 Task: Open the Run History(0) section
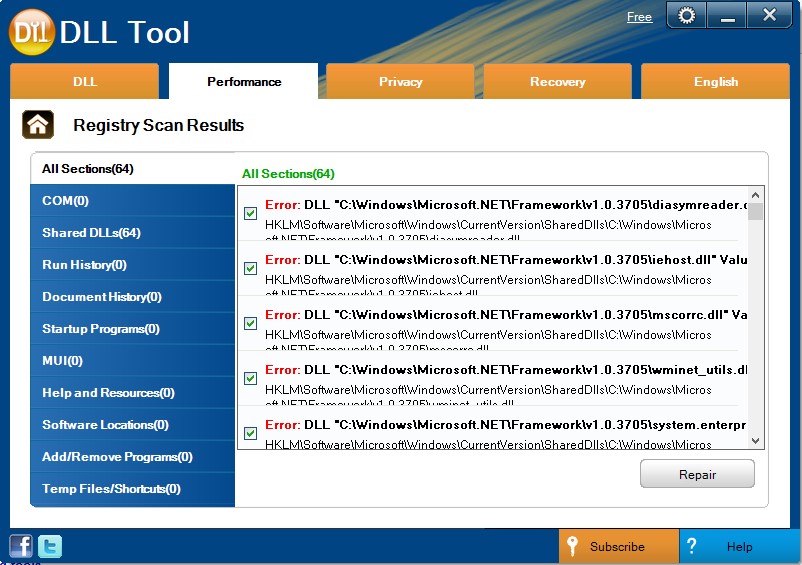point(132,265)
